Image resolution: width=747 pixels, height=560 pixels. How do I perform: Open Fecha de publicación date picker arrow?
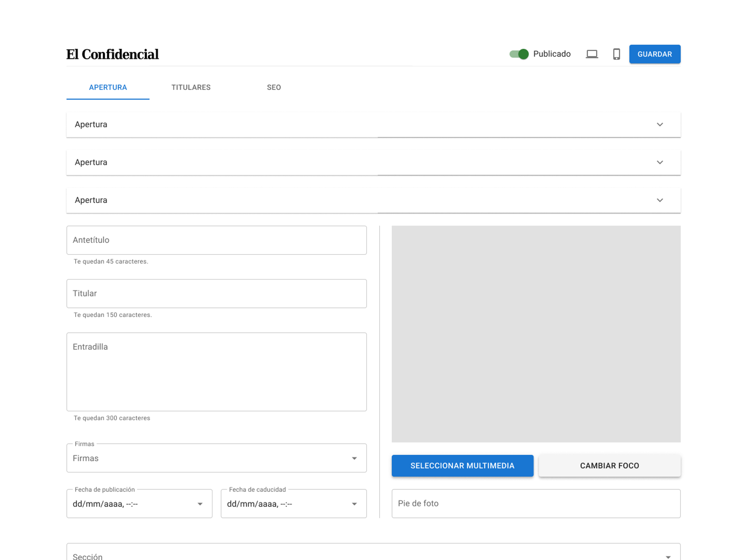coord(200,504)
